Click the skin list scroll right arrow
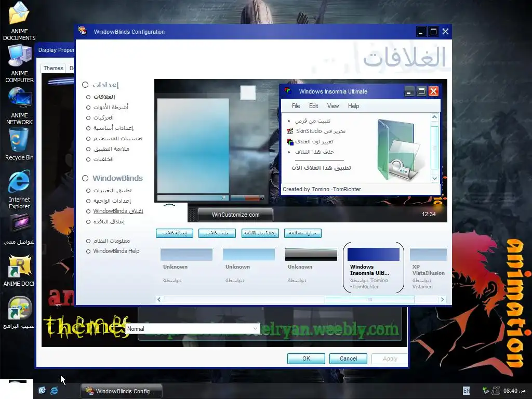Screen dimensions: 532x399 pos(442,300)
